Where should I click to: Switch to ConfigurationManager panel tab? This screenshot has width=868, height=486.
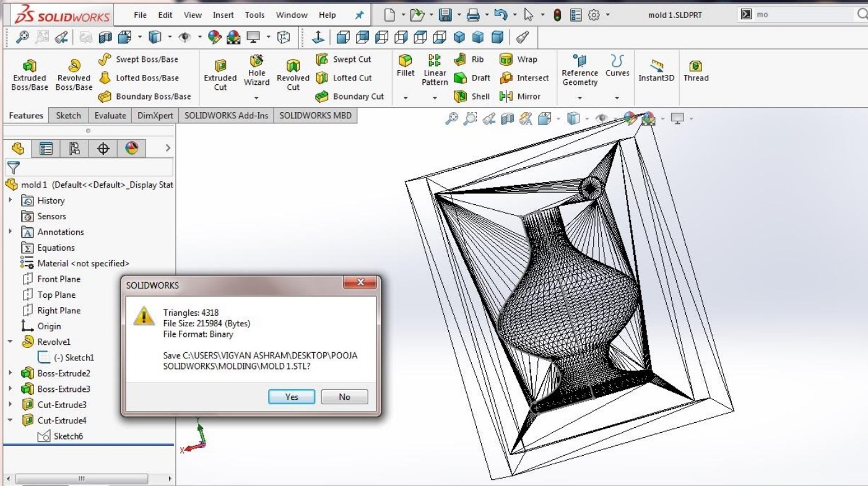[74, 148]
